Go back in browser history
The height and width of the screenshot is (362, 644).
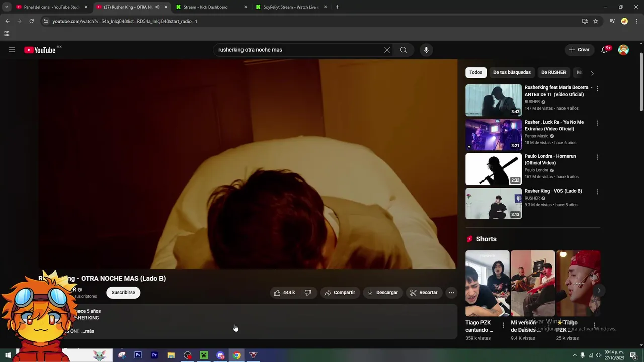pyautogui.click(x=7, y=21)
